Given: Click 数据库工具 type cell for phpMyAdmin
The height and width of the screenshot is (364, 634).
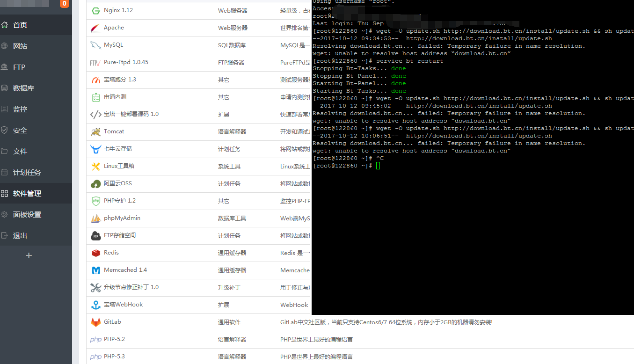Looking at the screenshot, I should 232,218.
